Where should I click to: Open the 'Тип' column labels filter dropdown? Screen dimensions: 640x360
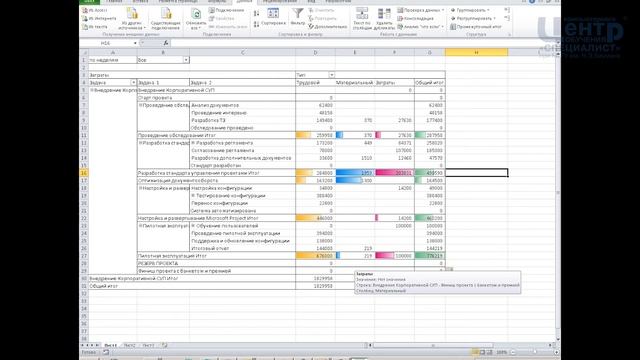click(x=331, y=75)
